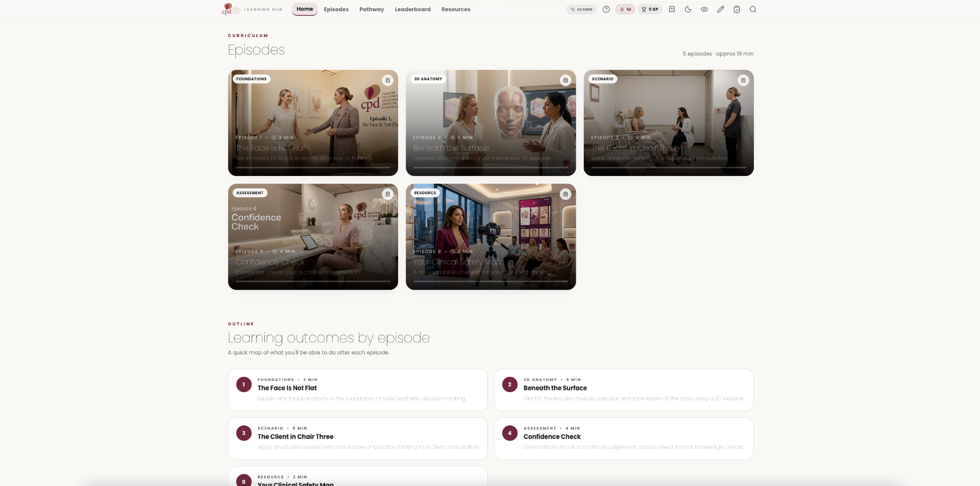Open the pencil edit icon
The width and height of the screenshot is (980, 486).
coord(721,9)
